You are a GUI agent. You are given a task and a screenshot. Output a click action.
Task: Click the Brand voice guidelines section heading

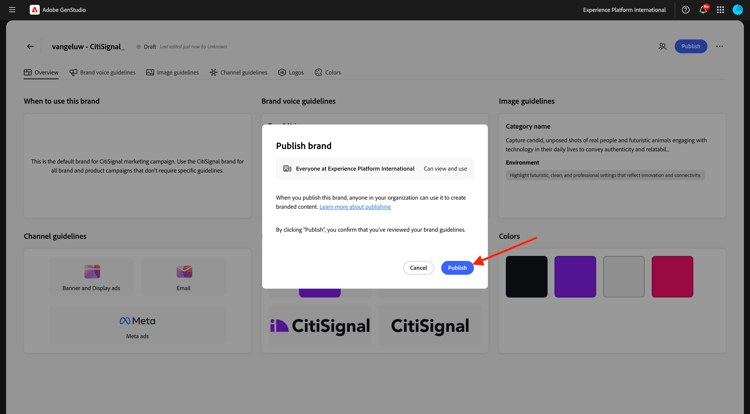point(298,101)
